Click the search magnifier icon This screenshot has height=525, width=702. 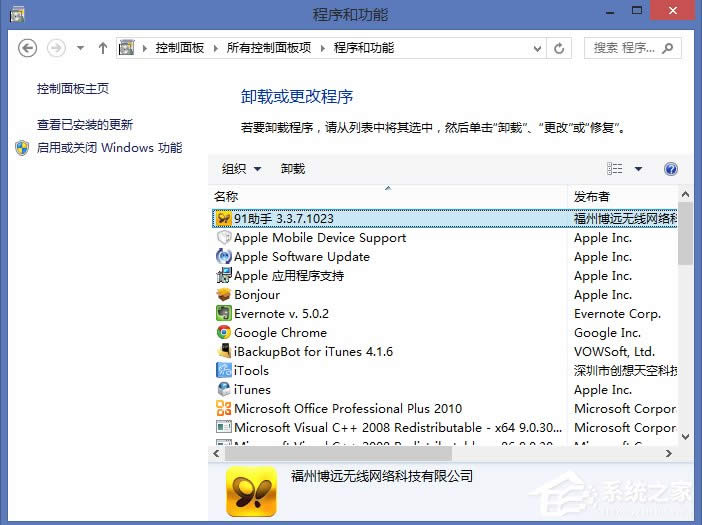(668, 48)
